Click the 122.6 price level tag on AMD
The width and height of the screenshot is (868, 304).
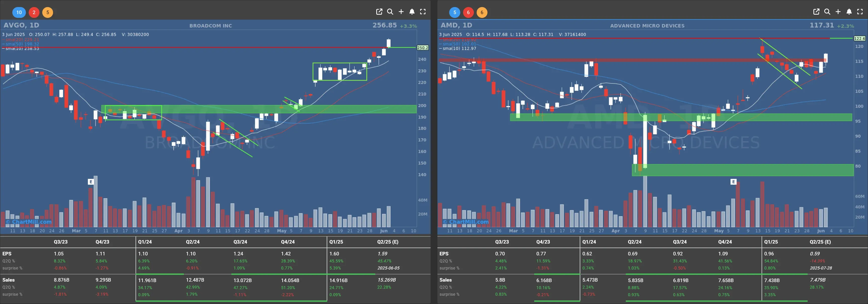860,39
